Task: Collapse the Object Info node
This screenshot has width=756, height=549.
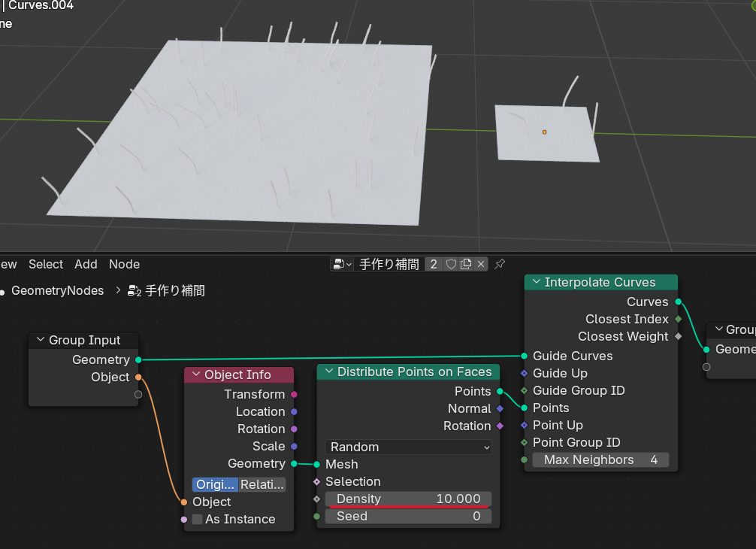Action: coord(196,375)
